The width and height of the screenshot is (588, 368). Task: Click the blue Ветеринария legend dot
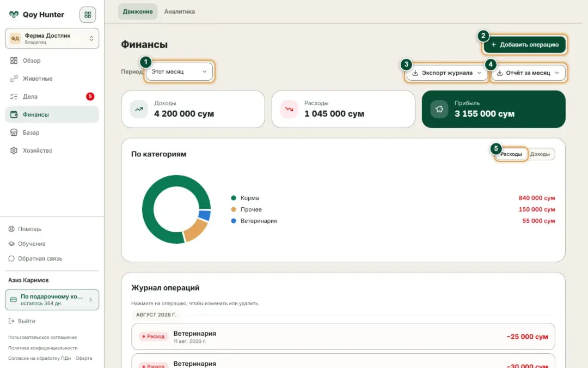234,221
